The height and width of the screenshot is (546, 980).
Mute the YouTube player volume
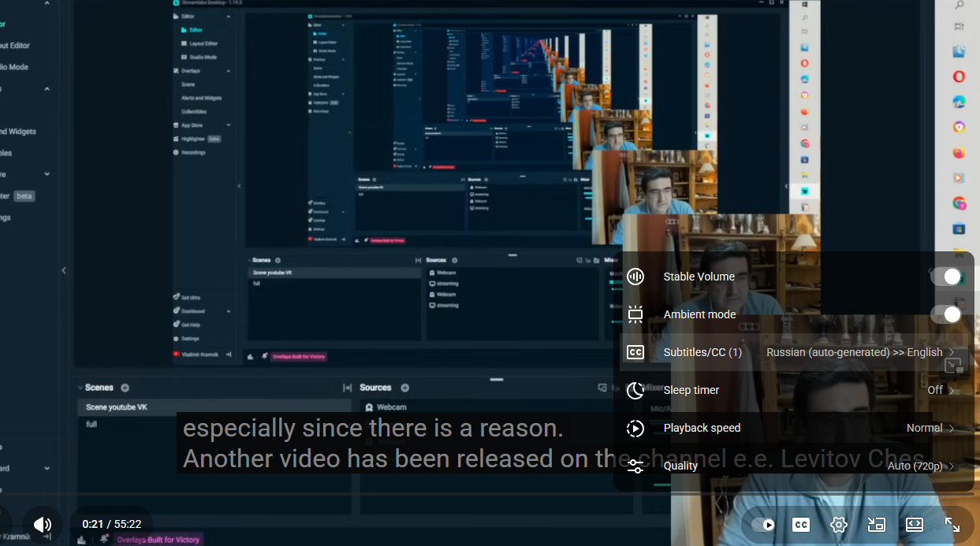click(x=43, y=524)
